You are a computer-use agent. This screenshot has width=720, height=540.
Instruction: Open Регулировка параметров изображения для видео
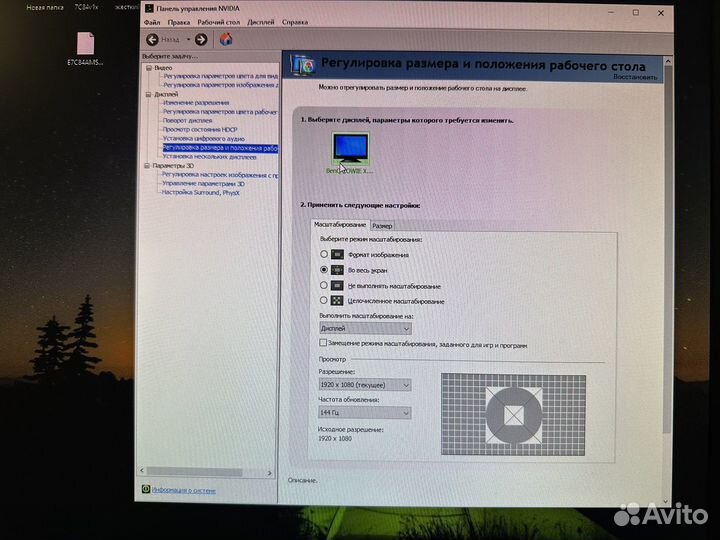(221, 85)
